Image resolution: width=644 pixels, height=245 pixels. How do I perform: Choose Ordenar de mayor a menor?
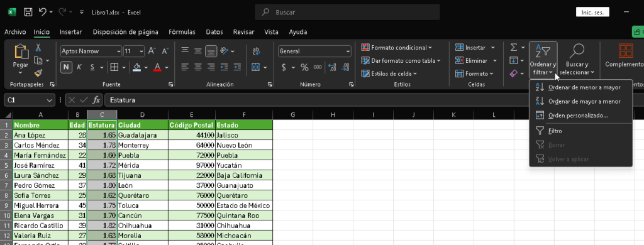point(580,101)
